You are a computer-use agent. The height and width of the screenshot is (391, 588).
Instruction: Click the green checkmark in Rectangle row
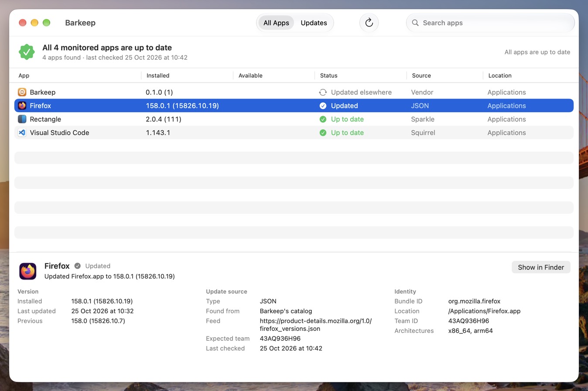coord(323,119)
